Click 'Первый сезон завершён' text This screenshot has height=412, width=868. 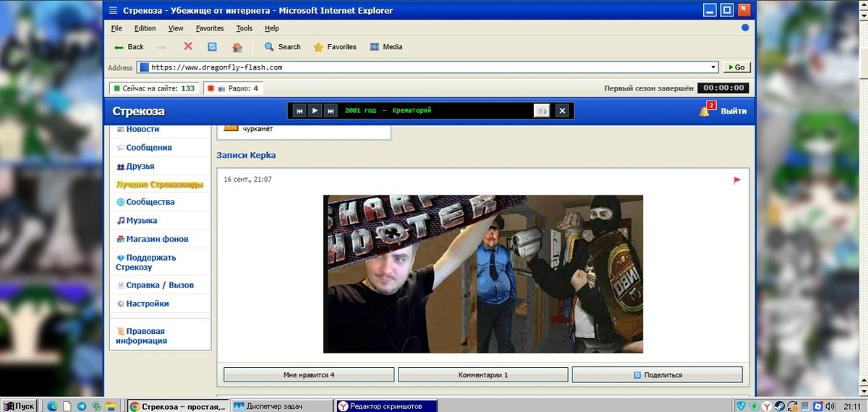pos(649,88)
